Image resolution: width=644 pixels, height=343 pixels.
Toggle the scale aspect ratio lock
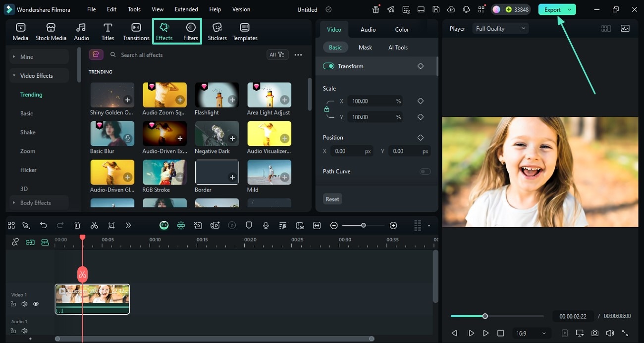pos(326,109)
